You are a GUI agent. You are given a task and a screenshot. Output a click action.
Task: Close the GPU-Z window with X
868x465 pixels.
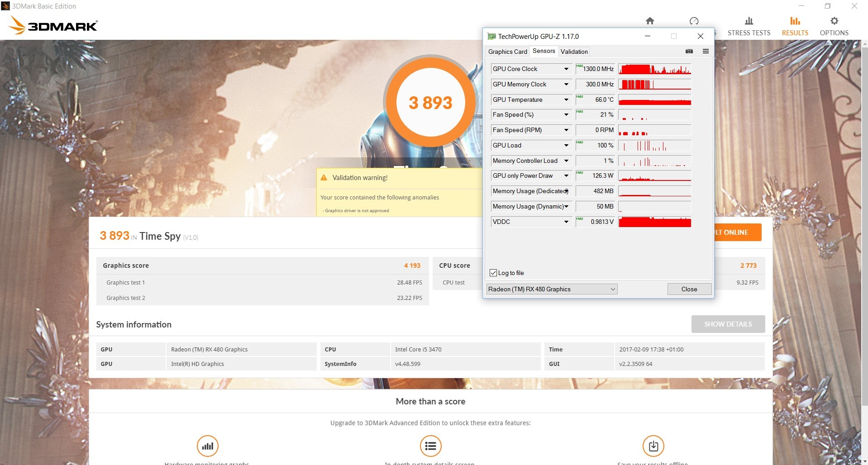point(700,36)
